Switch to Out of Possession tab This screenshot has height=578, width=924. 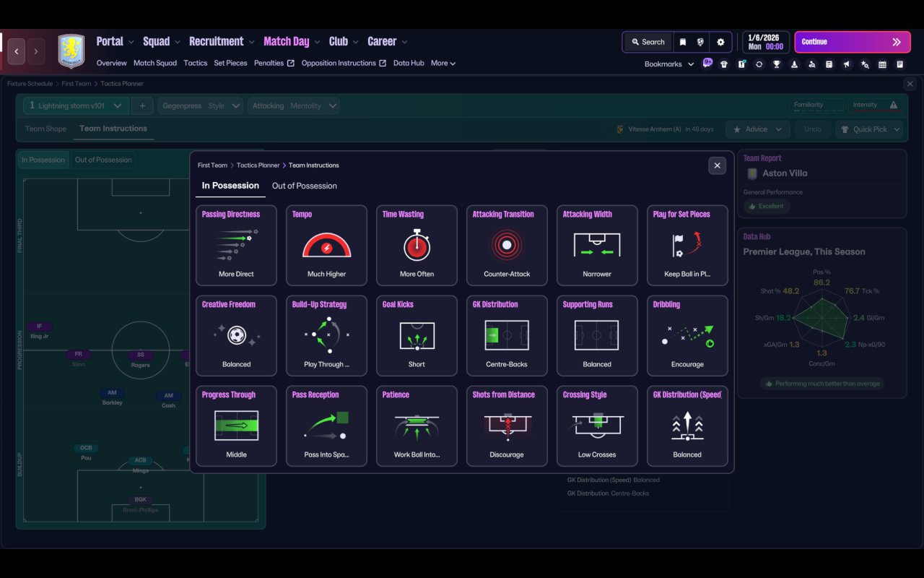305,186
